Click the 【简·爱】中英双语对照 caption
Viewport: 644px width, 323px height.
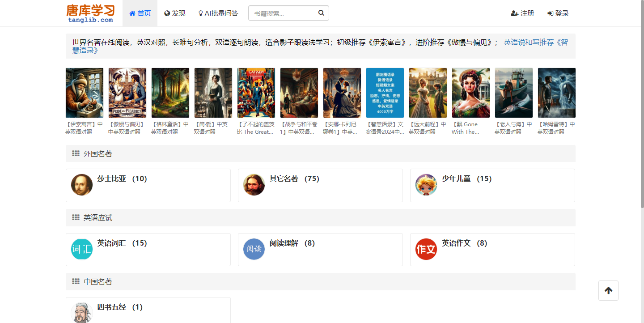click(x=213, y=128)
